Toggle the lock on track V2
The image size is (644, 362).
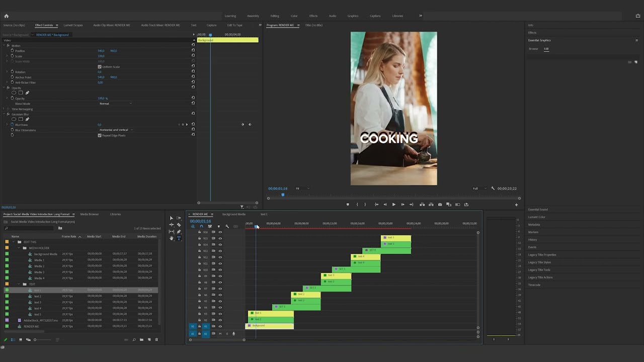(x=199, y=320)
